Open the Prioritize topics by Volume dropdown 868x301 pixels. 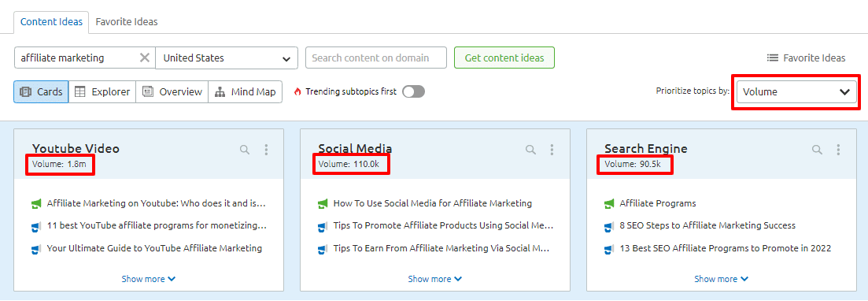coord(796,92)
